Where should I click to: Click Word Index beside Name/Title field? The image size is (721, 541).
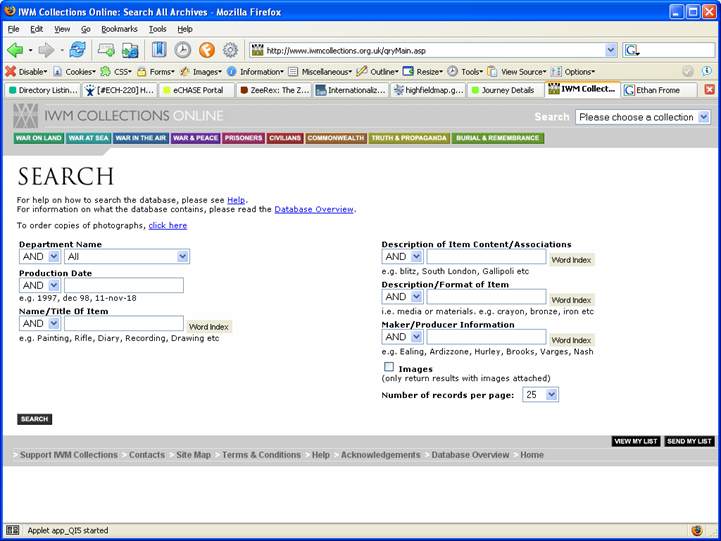(x=209, y=327)
